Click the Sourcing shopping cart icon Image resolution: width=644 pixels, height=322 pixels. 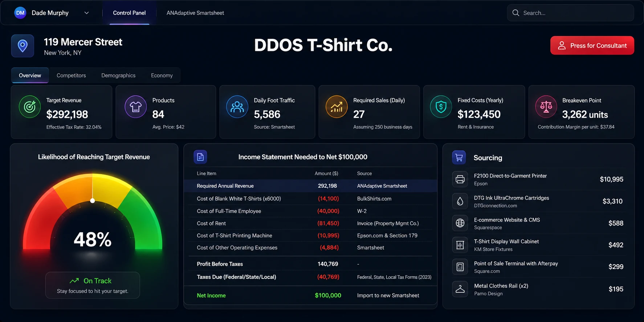(459, 158)
